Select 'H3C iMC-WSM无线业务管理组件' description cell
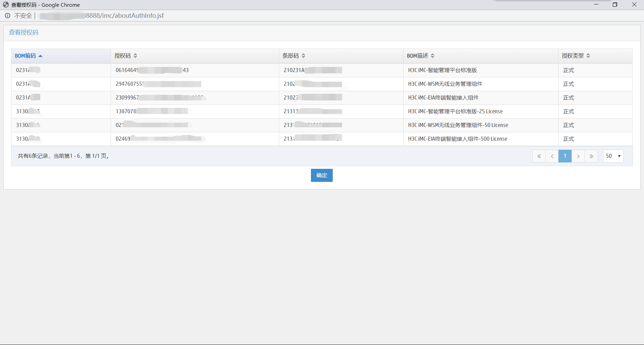 [445, 84]
